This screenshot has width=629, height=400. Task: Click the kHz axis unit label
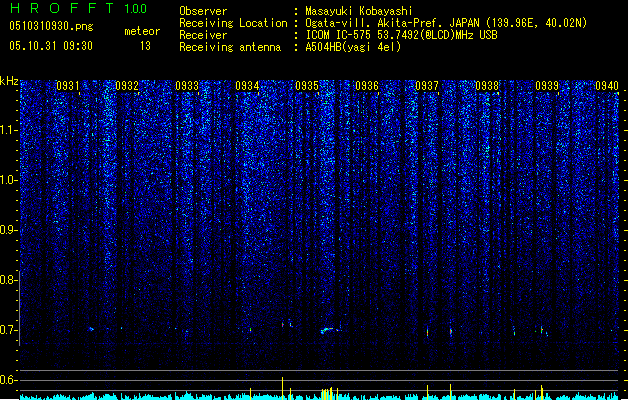(9, 81)
